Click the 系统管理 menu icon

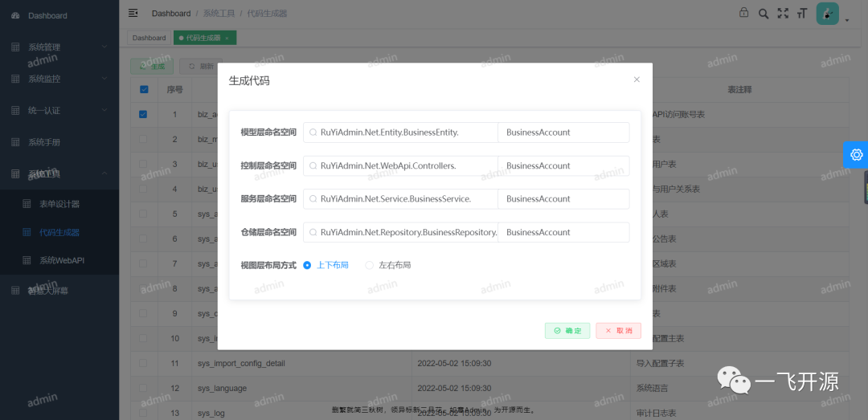[x=15, y=47]
